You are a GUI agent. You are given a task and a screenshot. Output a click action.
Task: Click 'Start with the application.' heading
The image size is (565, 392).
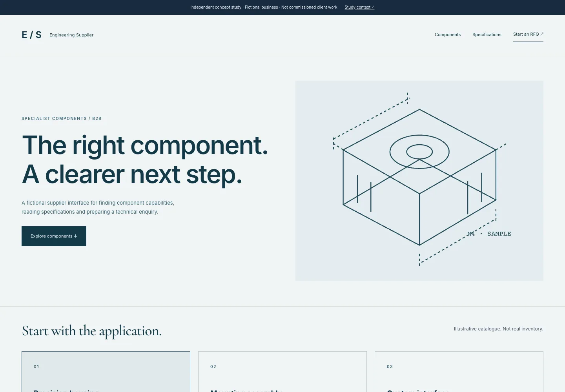pyautogui.click(x=91, y=331)
